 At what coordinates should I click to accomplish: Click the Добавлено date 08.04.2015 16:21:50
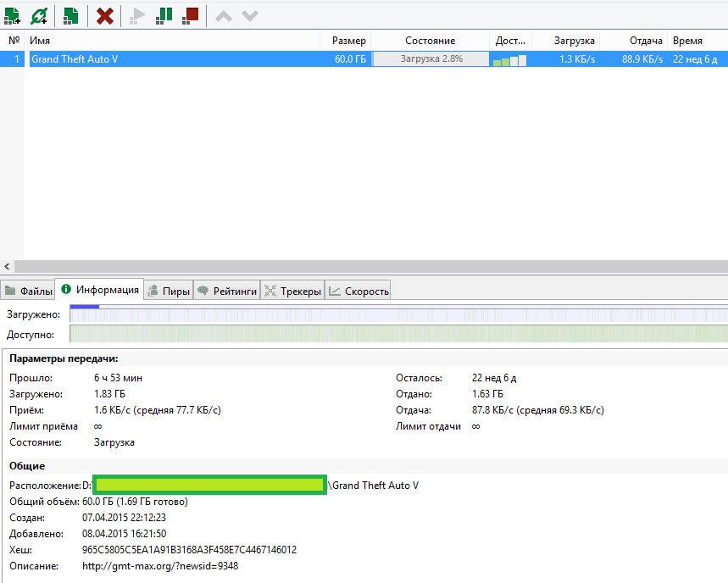(x=124, y=534)
